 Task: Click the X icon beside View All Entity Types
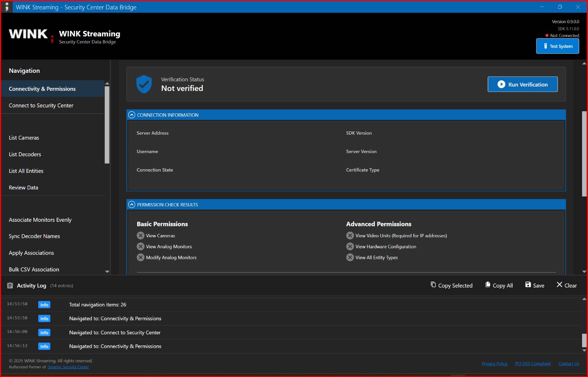[350, 257]
